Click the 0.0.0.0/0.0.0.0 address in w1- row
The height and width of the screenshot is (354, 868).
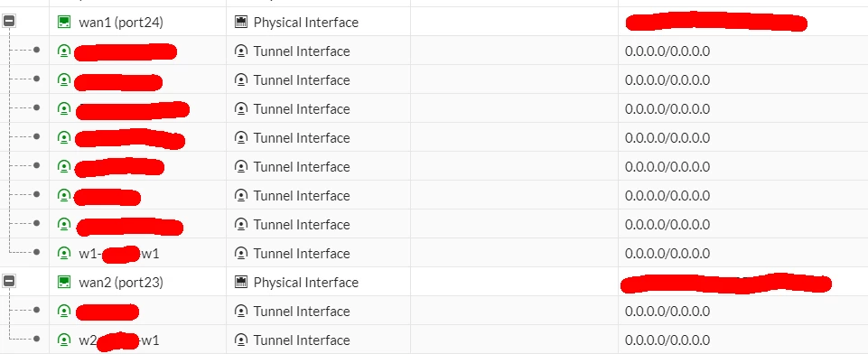pos(667,254)
